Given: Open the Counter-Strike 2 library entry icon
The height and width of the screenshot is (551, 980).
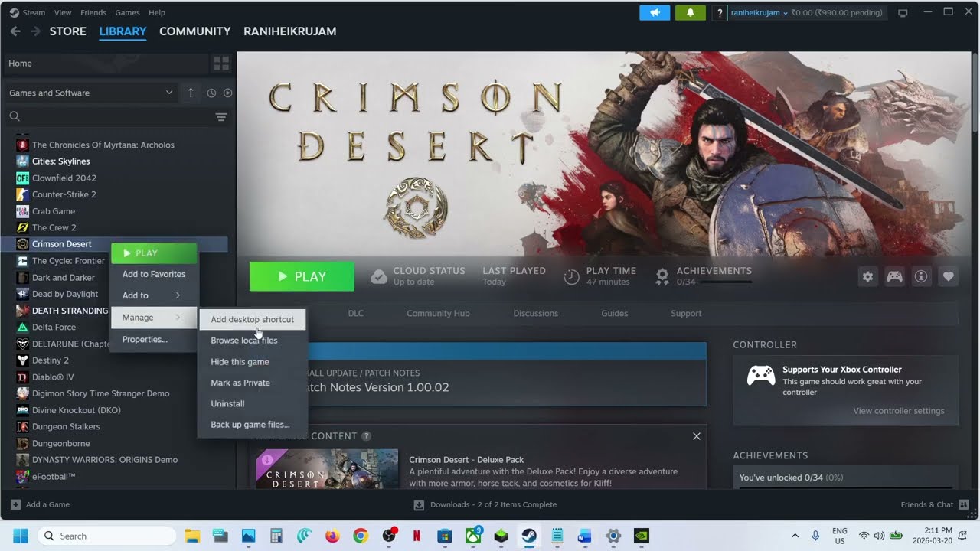Looking at the screenshot, I should pyautogui.click(x=23, y=194).
